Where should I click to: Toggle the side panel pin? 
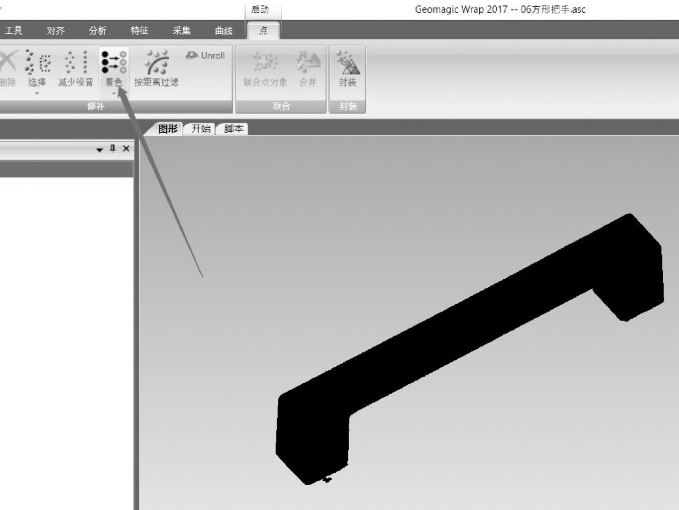point(113,148)
